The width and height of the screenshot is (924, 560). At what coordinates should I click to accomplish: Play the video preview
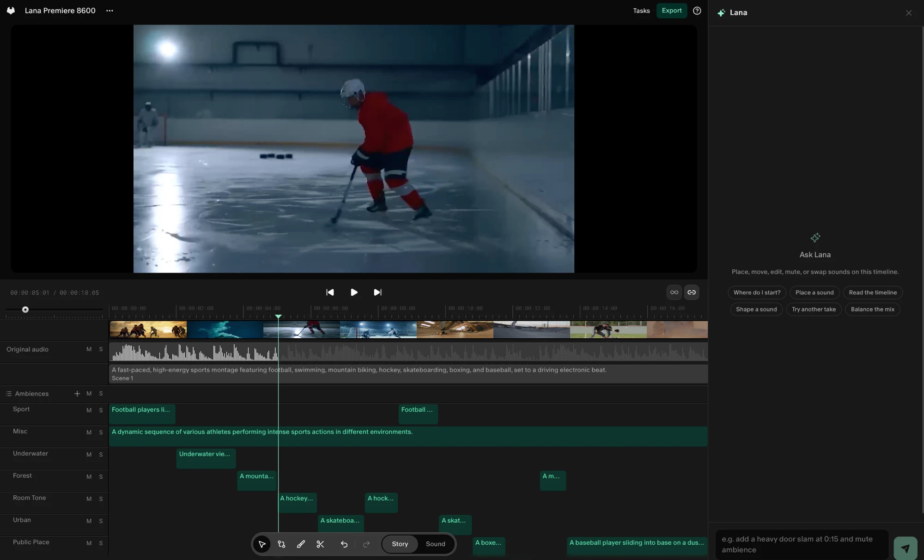click(354, 292)
